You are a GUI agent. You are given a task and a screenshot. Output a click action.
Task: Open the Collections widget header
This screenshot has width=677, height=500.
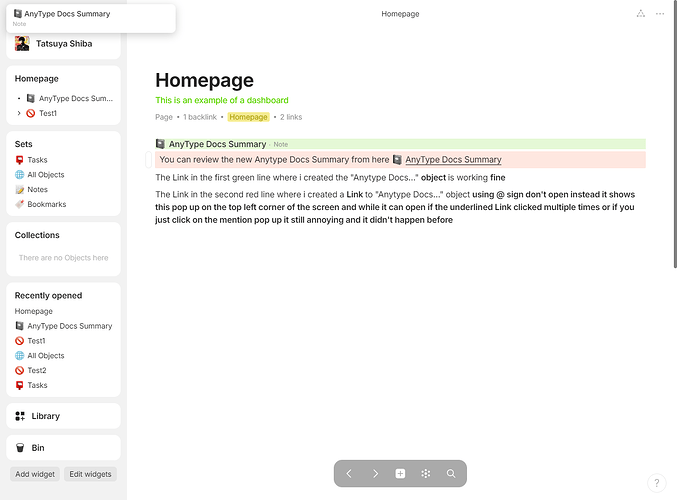(x=37, y=235)
